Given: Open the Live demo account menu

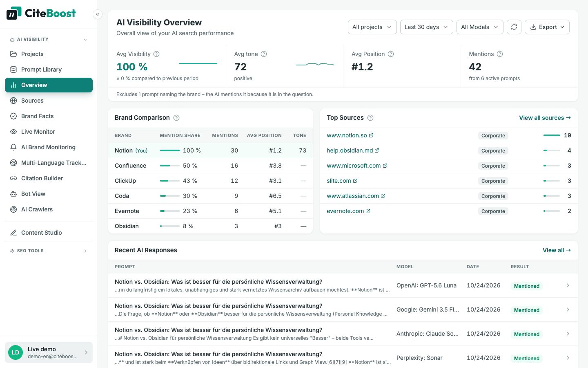Looking at the screenshot, I should (49, 352).
